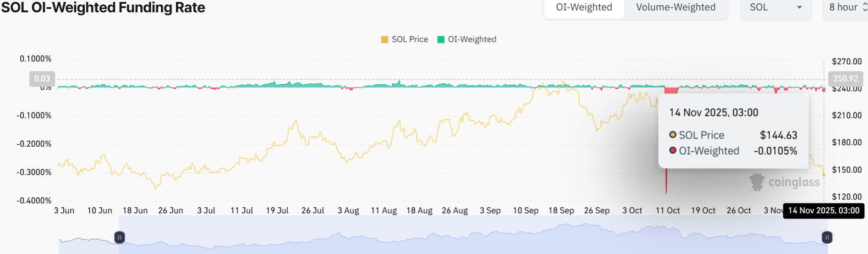Click the red funding spike near 11 Oct
The width and height of the screenshot is (868, 254).
[666, 180]
